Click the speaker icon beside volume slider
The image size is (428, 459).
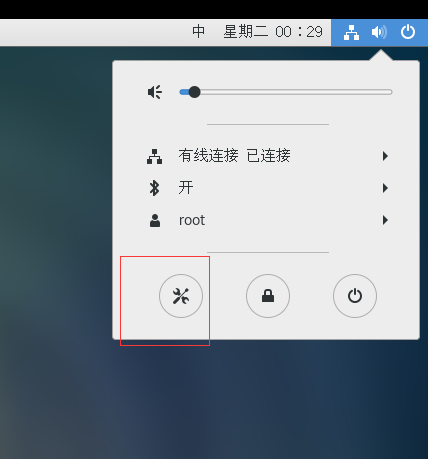[x=155, y=92]
